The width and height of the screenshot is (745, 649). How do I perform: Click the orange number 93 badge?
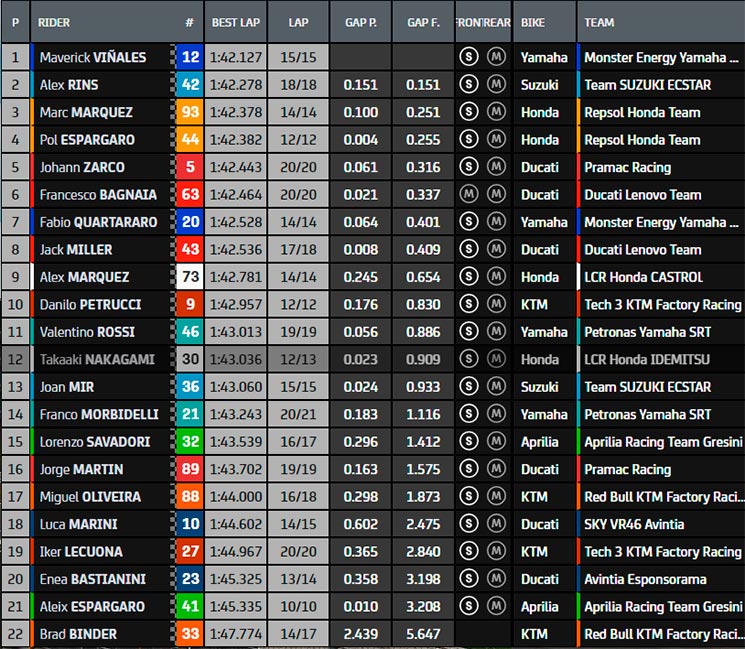190,112
